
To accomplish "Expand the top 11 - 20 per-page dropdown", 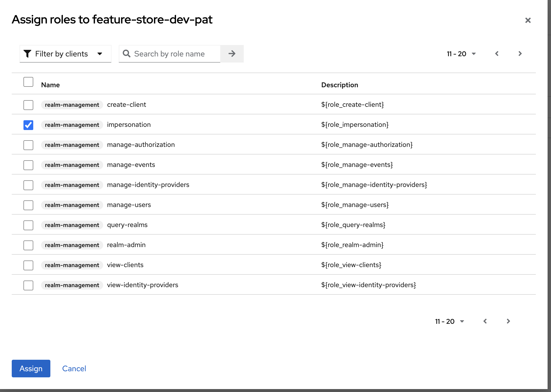I will point(461,54).
